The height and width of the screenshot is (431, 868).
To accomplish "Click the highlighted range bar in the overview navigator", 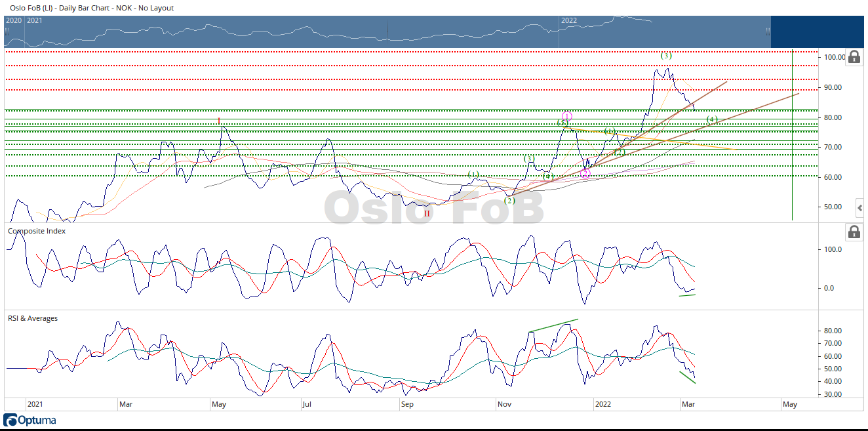I will [387, 31].
